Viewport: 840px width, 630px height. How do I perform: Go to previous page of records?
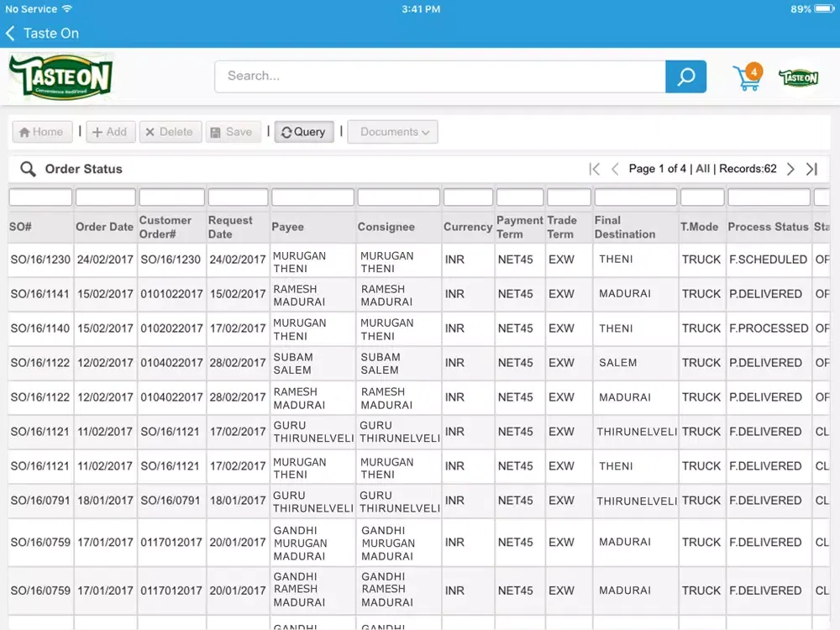click(615, 169)
